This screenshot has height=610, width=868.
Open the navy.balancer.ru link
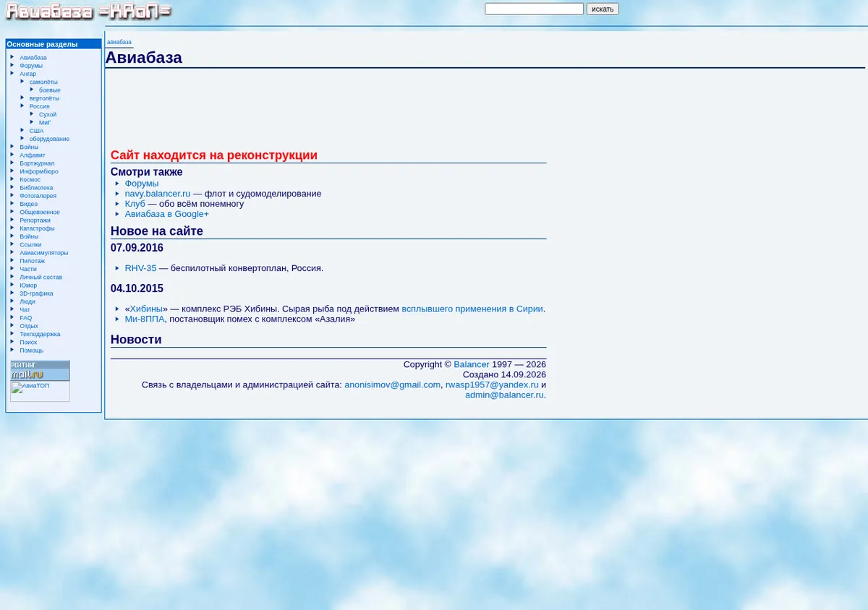click(x=158, y=194)
